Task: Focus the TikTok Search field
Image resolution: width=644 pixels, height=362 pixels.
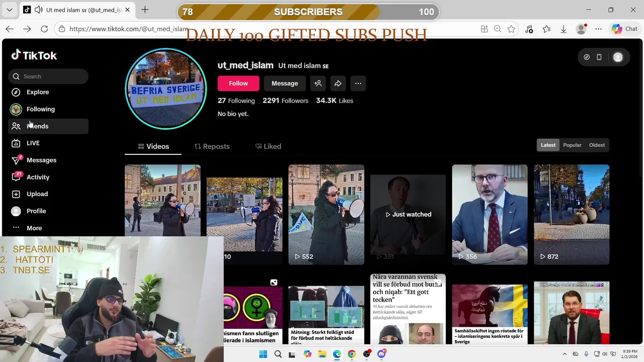Action: point(48,76)
